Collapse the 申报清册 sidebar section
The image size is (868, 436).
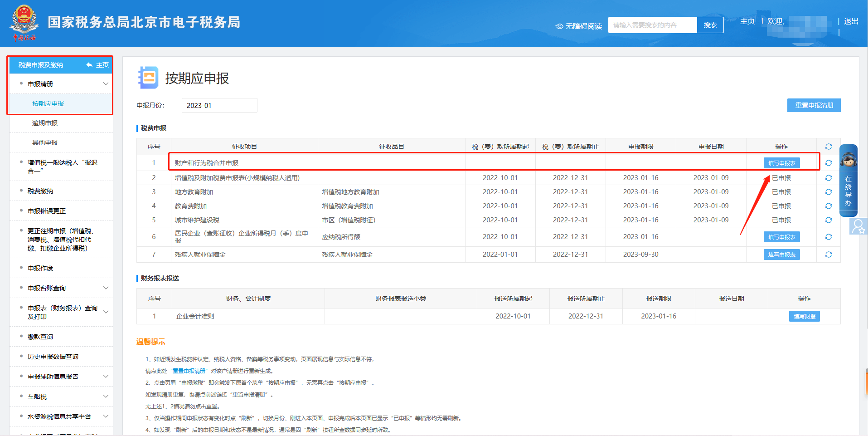tap(106, 83)
